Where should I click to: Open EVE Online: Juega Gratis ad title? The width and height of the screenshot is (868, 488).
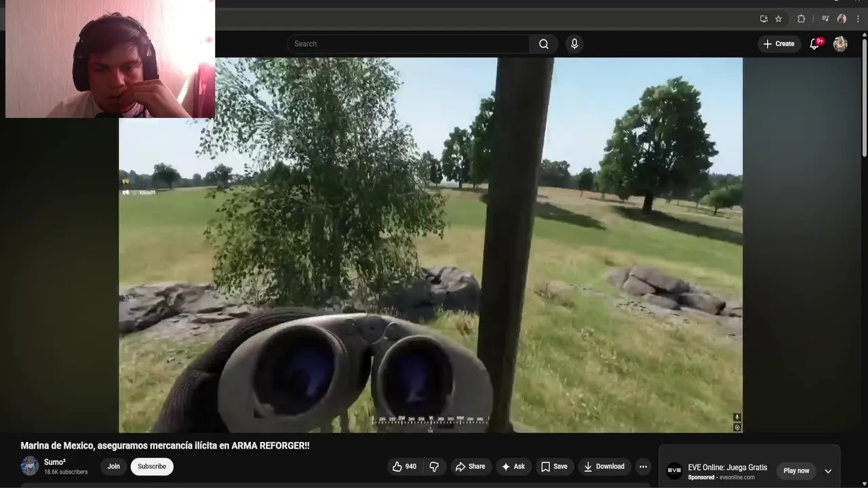tap(728, 468)
